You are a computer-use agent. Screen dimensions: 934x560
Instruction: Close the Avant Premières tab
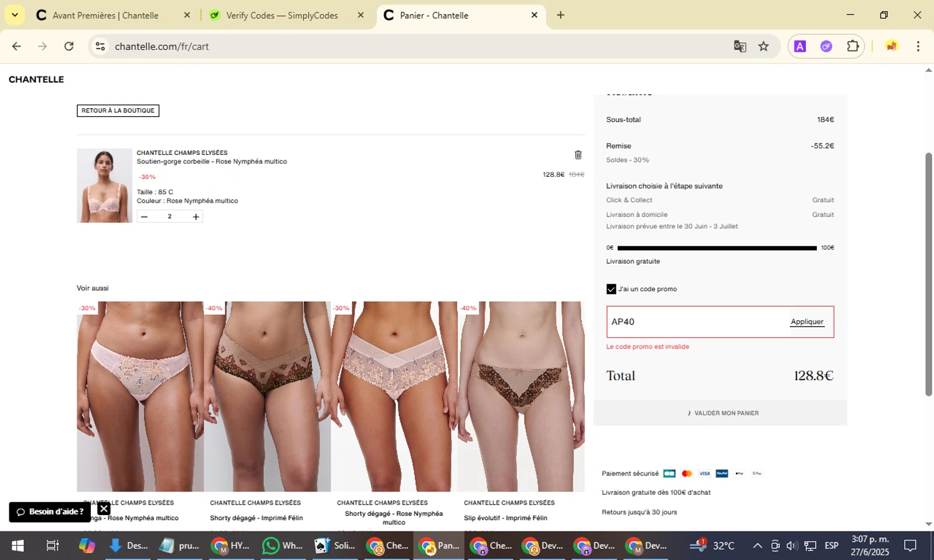point(187,15)
